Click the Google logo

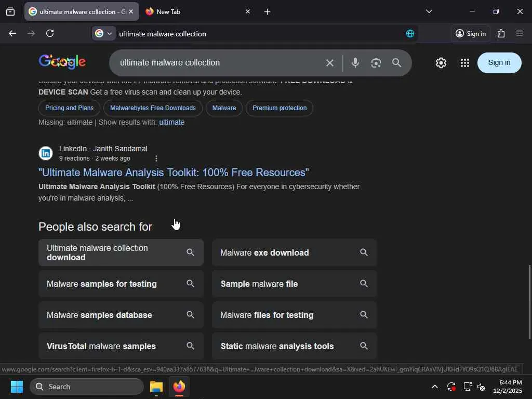[x=62, y=62]
